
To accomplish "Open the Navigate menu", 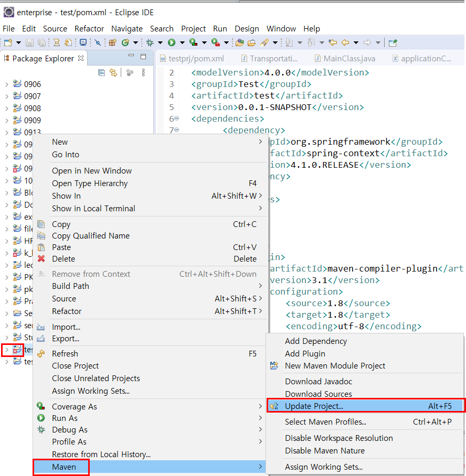I will coord(127,29).
